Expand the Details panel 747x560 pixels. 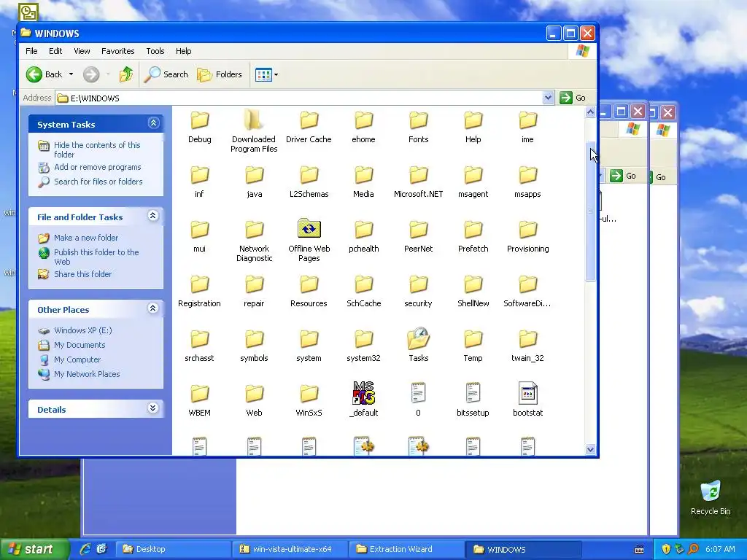[153, 408]
